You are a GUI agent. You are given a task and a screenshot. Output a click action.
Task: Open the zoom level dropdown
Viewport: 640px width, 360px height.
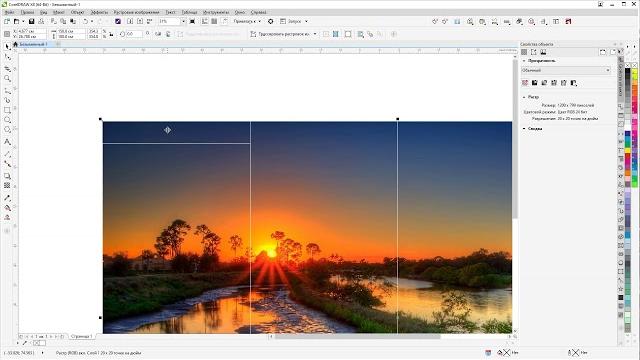pyautogui.click(x=183, y=21)
